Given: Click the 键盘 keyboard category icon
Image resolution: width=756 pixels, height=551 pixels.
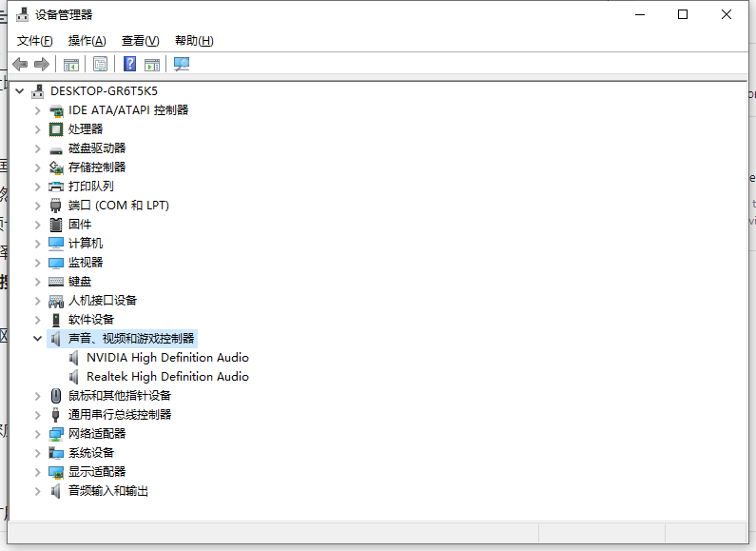Looking at the screenshot, I should (56, 282).
